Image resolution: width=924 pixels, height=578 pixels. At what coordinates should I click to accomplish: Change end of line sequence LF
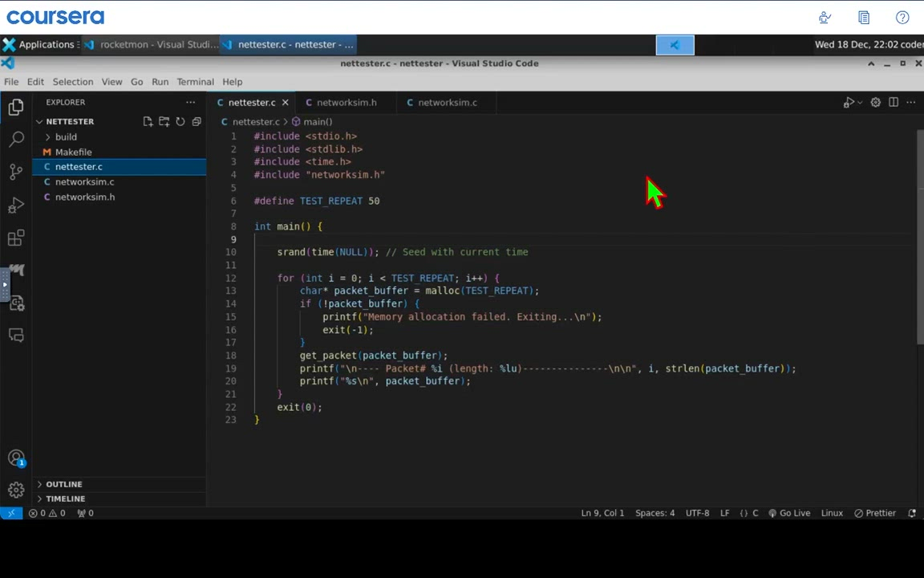coord(725,513)
